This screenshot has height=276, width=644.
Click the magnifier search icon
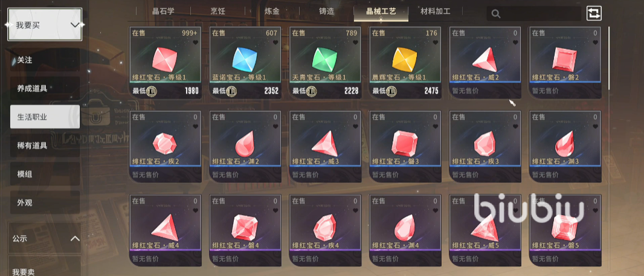[x=496, y=14]
